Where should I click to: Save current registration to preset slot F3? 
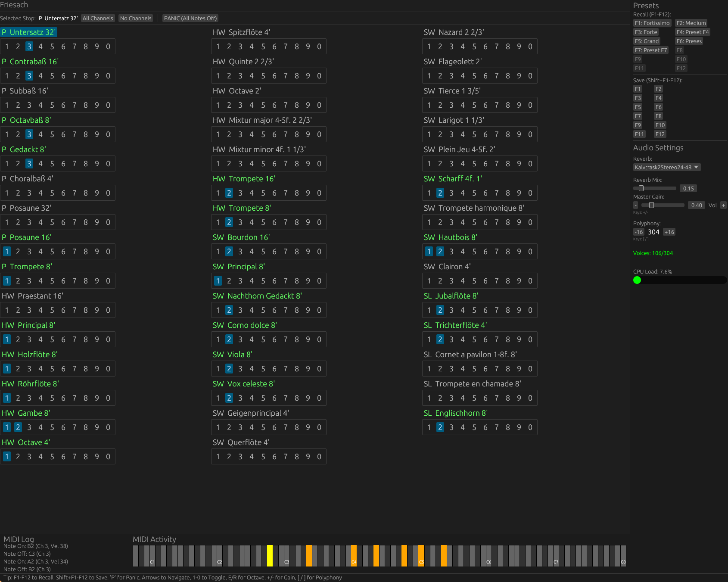pos(638,98)
